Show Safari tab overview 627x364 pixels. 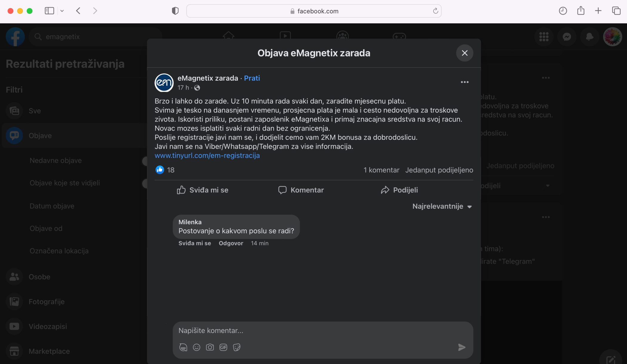coord(616,11)
